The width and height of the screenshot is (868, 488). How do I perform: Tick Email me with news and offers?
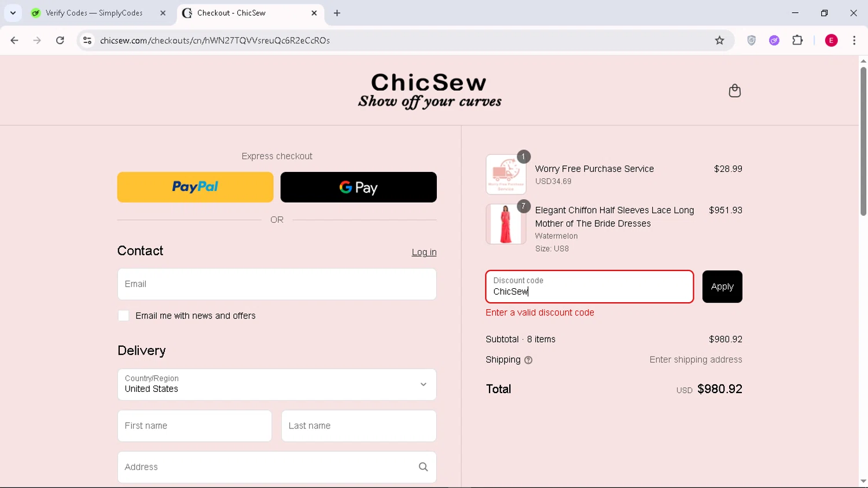coord(123,316)
